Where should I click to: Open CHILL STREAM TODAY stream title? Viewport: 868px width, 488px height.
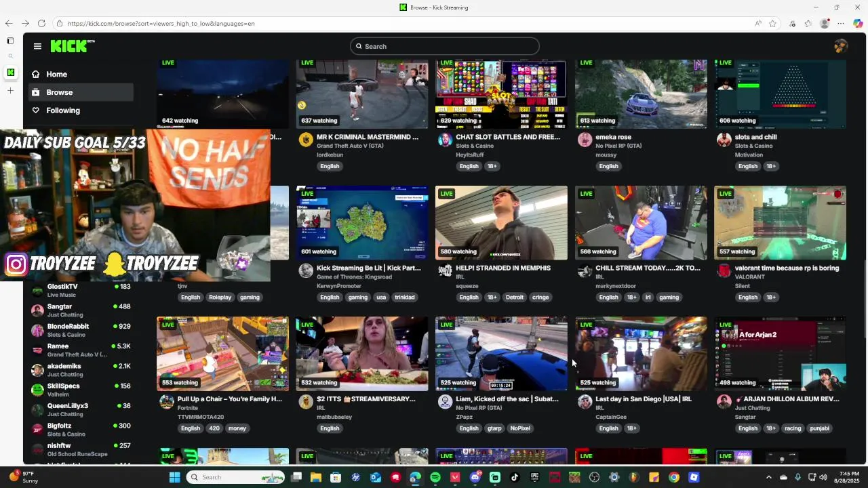(x=648, y=268)
